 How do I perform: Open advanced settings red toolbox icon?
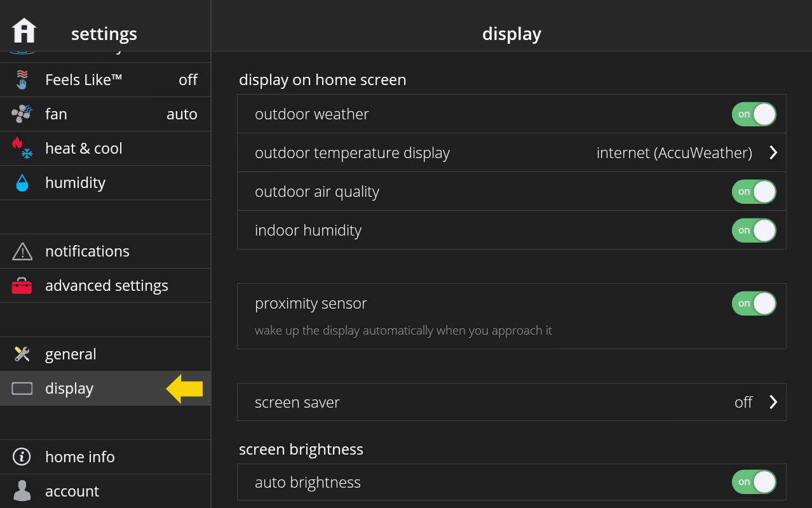[22, 286]
